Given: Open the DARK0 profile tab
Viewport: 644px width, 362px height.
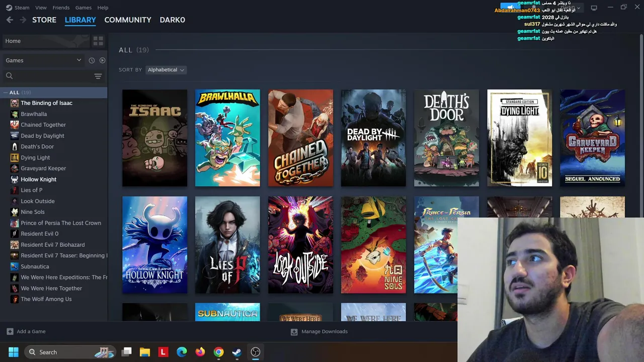Looking at the screenshot, I should click(x=172, y=20).
